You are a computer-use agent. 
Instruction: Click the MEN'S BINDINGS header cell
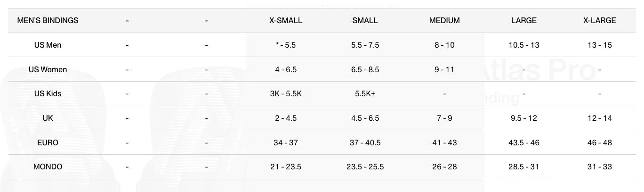click(48, 21)
